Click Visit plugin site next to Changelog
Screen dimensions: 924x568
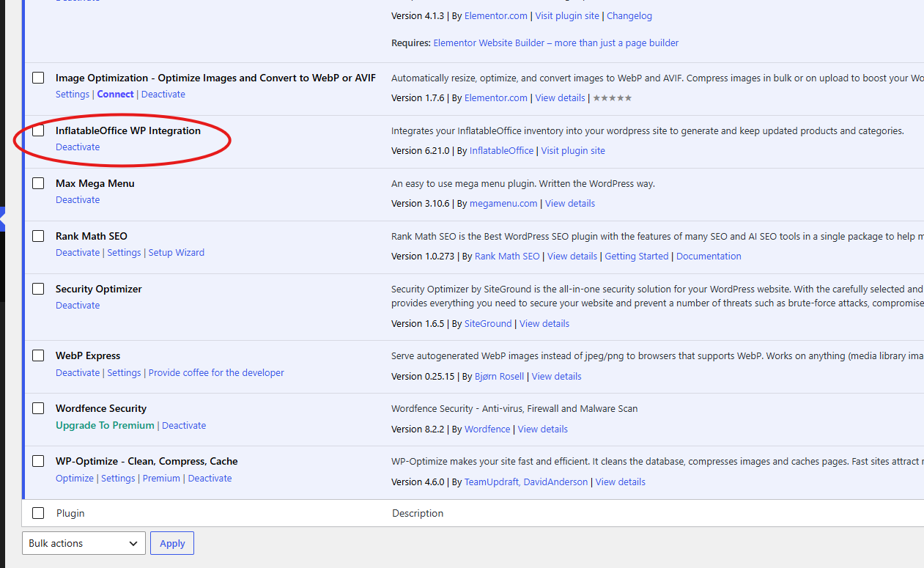point(567,15)
